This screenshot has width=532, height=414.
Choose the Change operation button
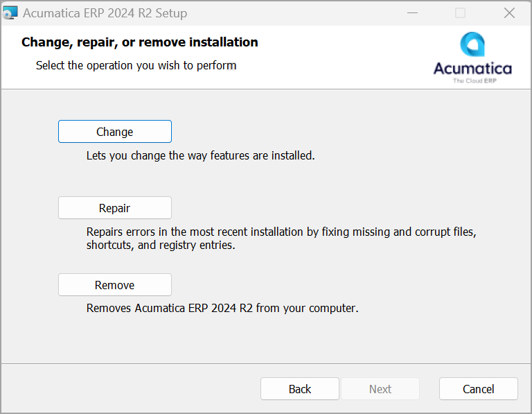115,132
